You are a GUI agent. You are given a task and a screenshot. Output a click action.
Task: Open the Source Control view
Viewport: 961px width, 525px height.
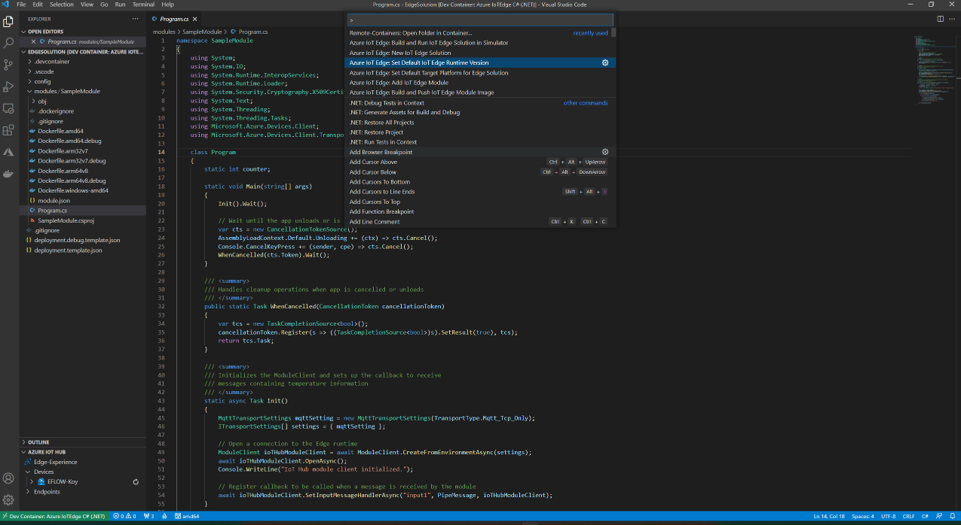pyautogui.click(x=9, y=65)
